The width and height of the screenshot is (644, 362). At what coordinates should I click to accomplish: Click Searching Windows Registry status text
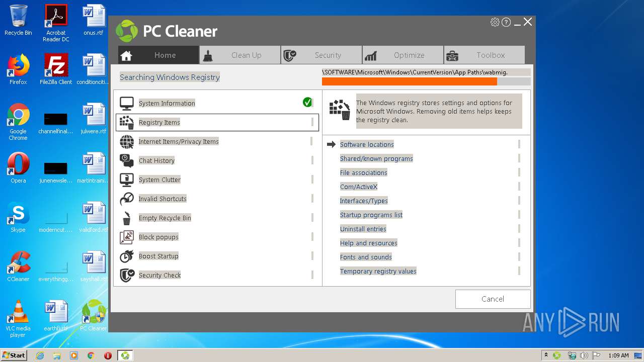pyautogui.click(x=170, y=77)
